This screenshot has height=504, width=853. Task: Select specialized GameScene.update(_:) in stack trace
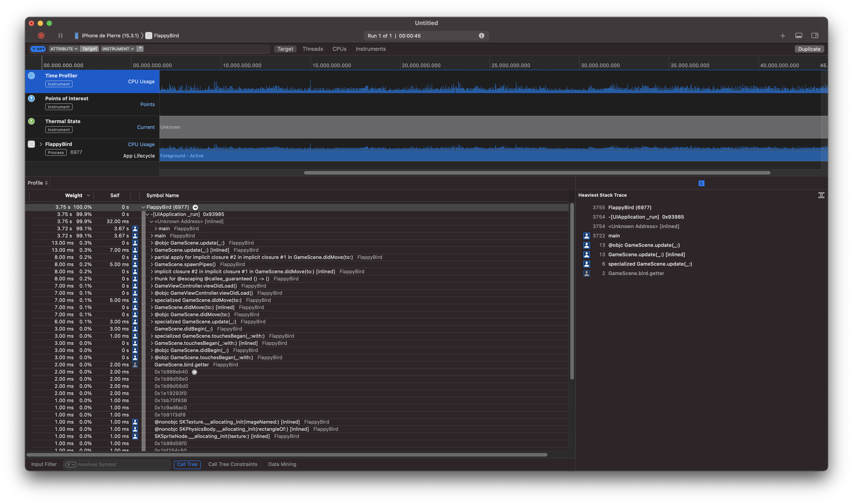pyautogui.click(x=650, y=264)
